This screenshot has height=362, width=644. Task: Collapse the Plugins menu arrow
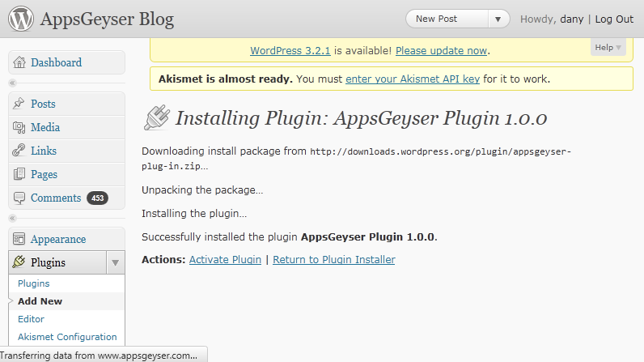coord(115,262)
